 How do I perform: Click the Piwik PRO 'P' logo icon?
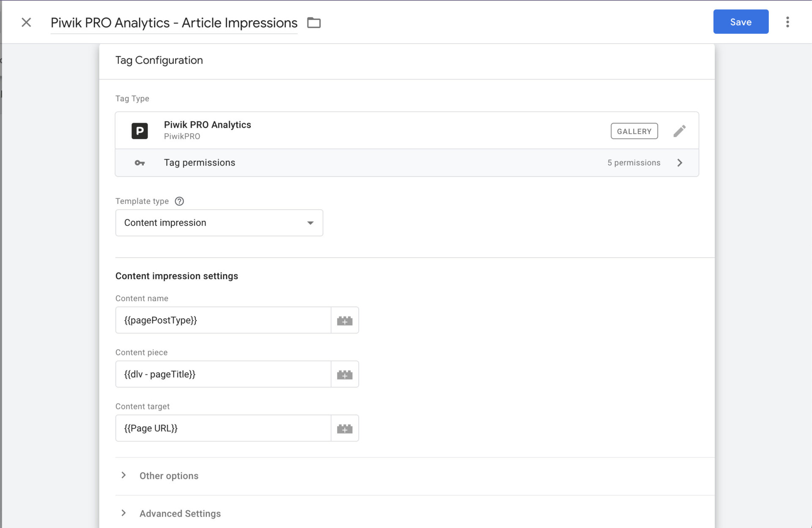click(140, 131)
